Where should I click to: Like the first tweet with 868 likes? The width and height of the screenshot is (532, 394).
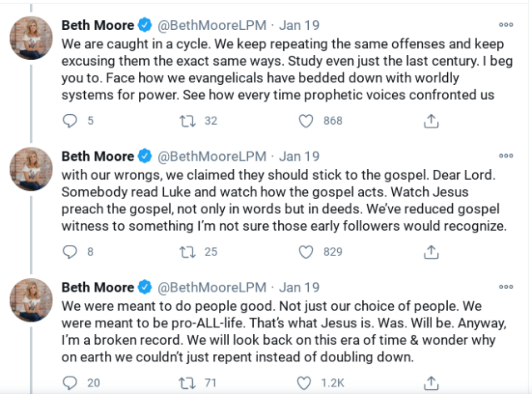pyautogui.click(x=306, y=121)
